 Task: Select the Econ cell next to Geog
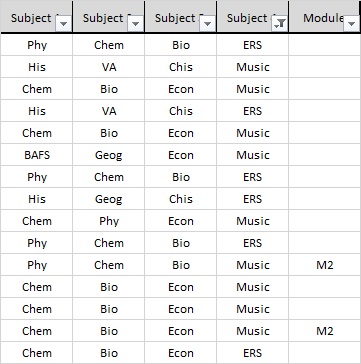pos(181,155)
